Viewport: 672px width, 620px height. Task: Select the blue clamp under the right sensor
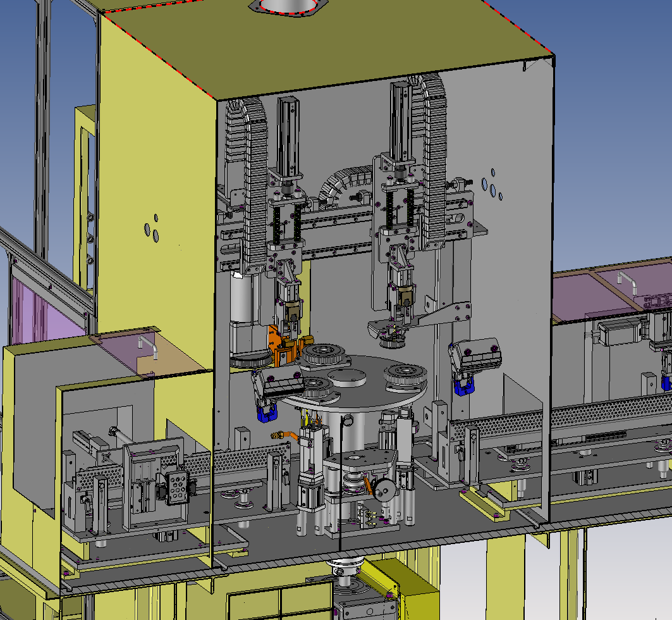pyautogui.click(x=465, y=385)
